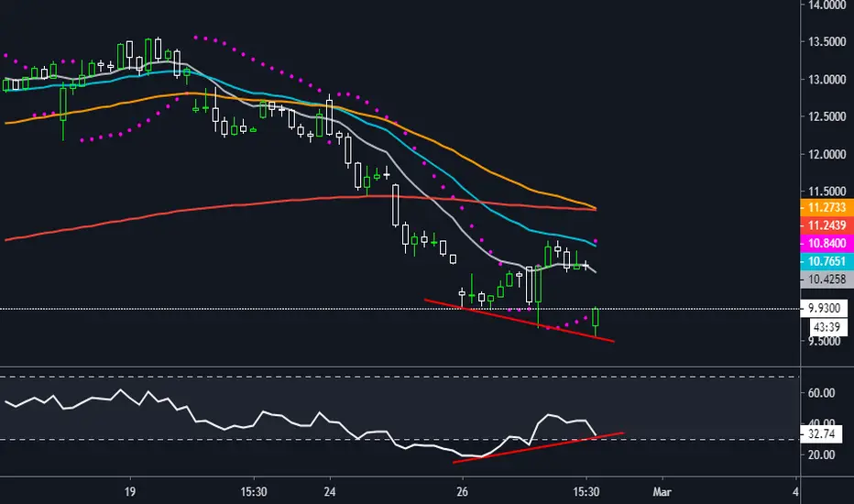The image size is (854, 504).
Task: Select the red trendline on RSI pane
Action: tap(538, 448)
